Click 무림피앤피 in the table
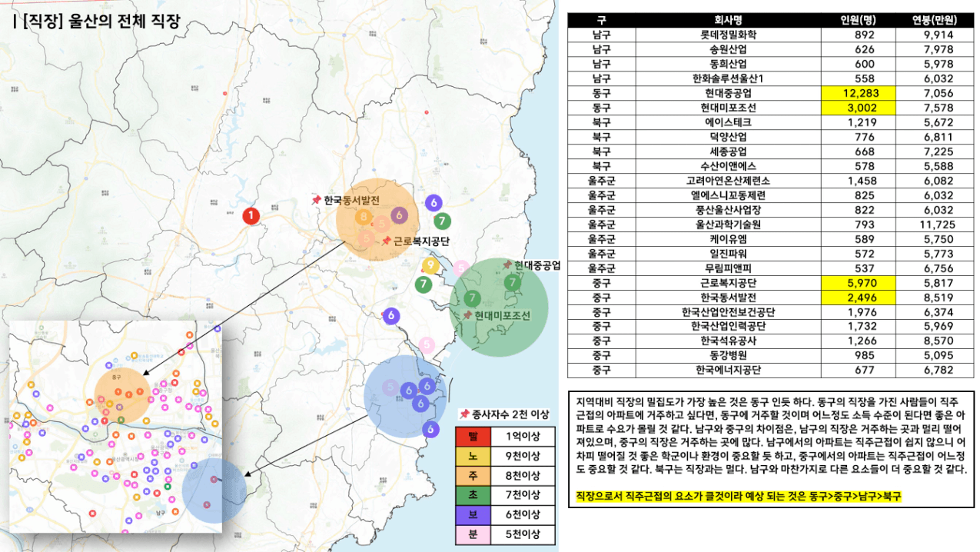The width and height of the screenshot is (980, 552). pyautogui.click(x=728, y=269)
